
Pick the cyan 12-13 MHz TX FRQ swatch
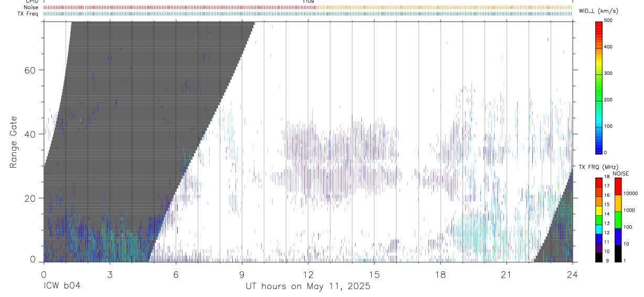(x=599, y=229)
